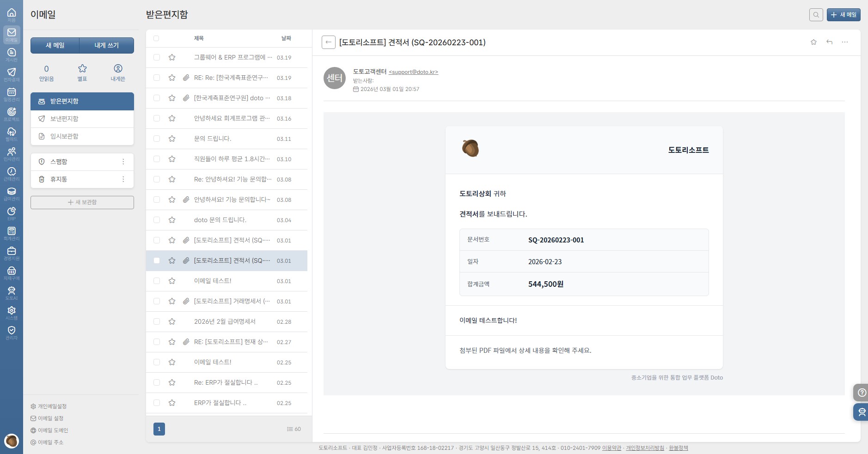
Task: Select checkbox for '2026년 2월 급여명세서' email
Action: click(157, 321)
